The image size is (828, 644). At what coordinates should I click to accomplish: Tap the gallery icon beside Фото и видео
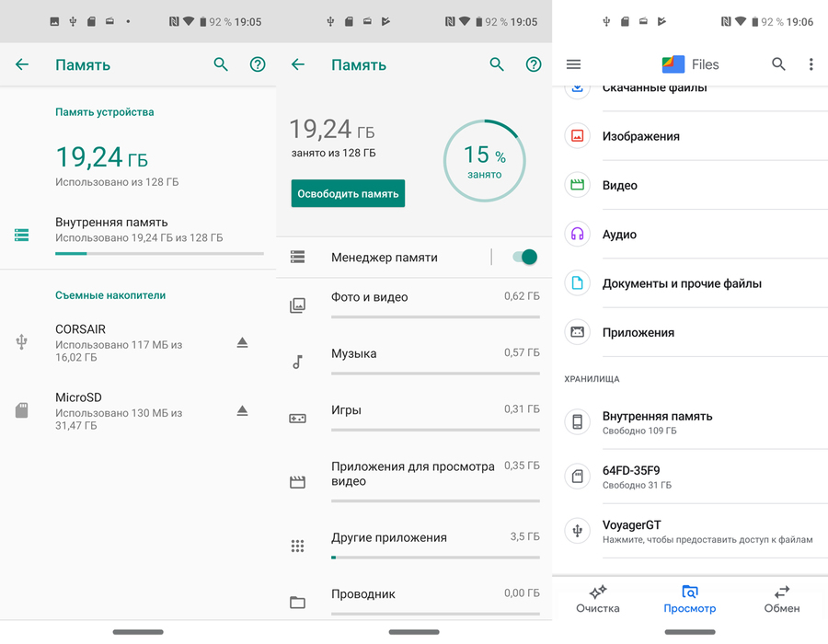297,305
